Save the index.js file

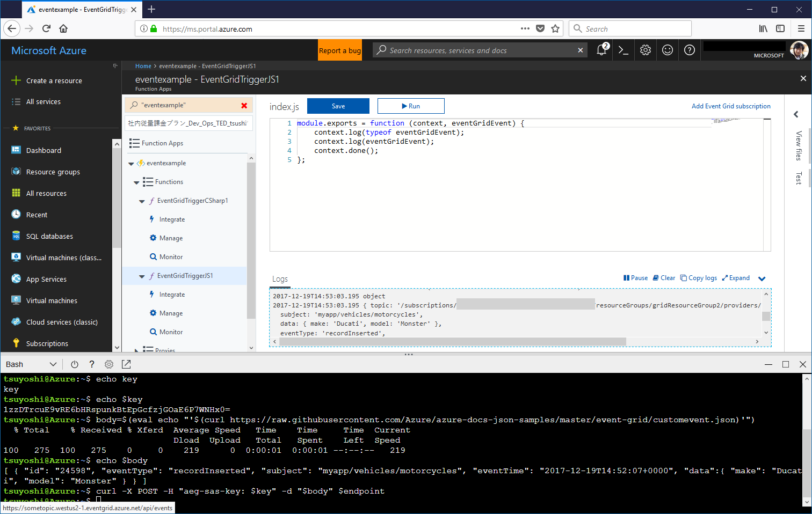tap(338, 106)
